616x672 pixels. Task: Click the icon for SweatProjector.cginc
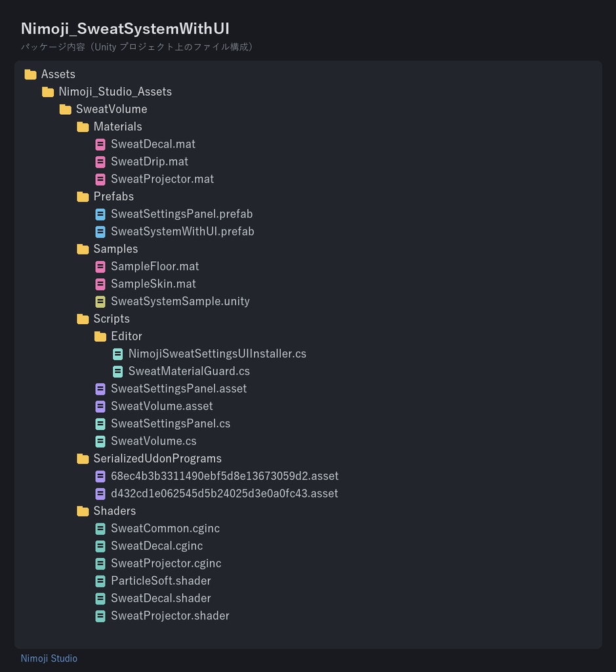(100, 564)
